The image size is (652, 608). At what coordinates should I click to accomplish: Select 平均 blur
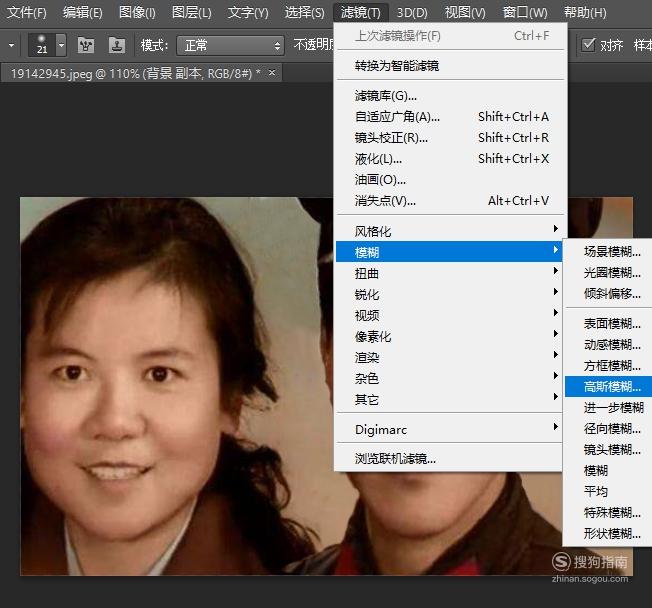tap(609, 492)
